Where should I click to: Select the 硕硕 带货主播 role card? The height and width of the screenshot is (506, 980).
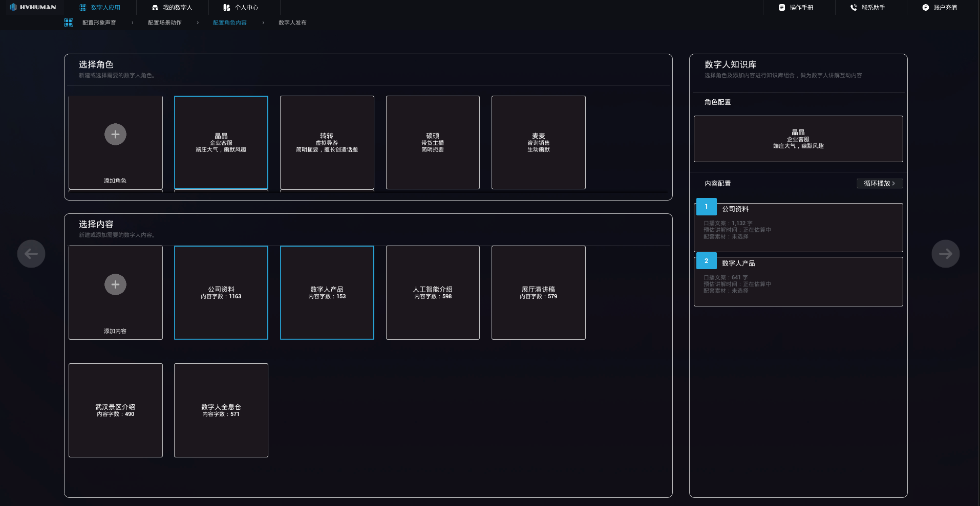(433, 142)
